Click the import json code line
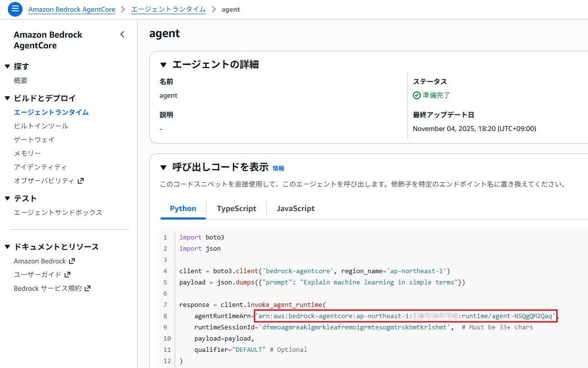The height and width of the screenshot is (368, 588). click(200, 248)
